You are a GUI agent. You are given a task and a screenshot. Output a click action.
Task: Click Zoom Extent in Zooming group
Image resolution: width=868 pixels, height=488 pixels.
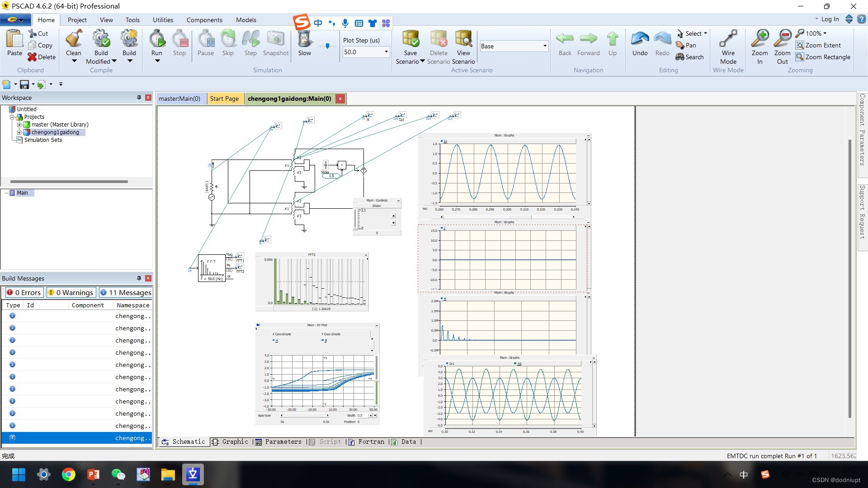818,45
